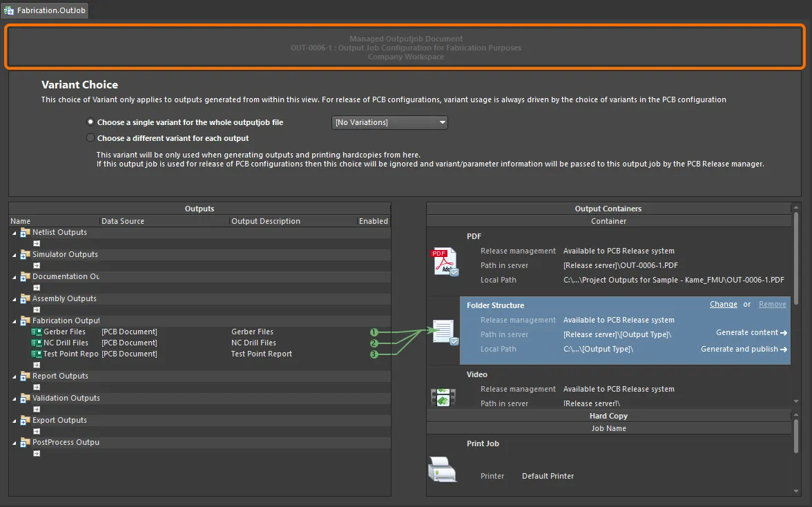Click the Video container icon
This screenshot has height=507, width=812.
tap(443, 397)
